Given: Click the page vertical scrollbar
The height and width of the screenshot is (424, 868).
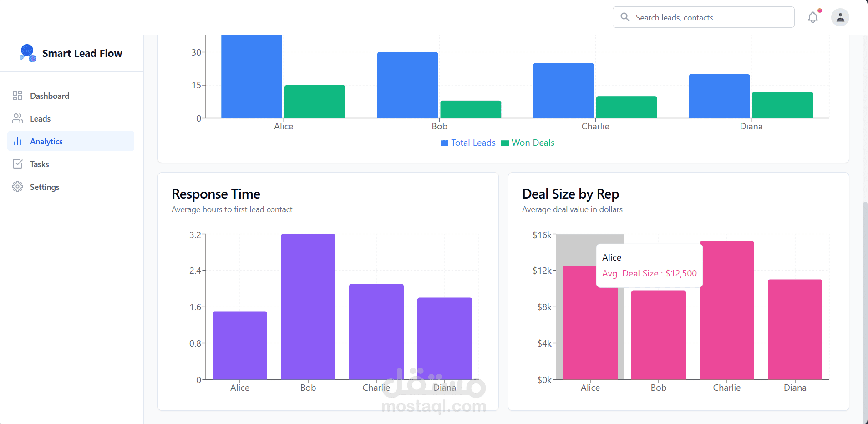Looking at the screenshot, I should pyautogui.click(x=865, y=312).
